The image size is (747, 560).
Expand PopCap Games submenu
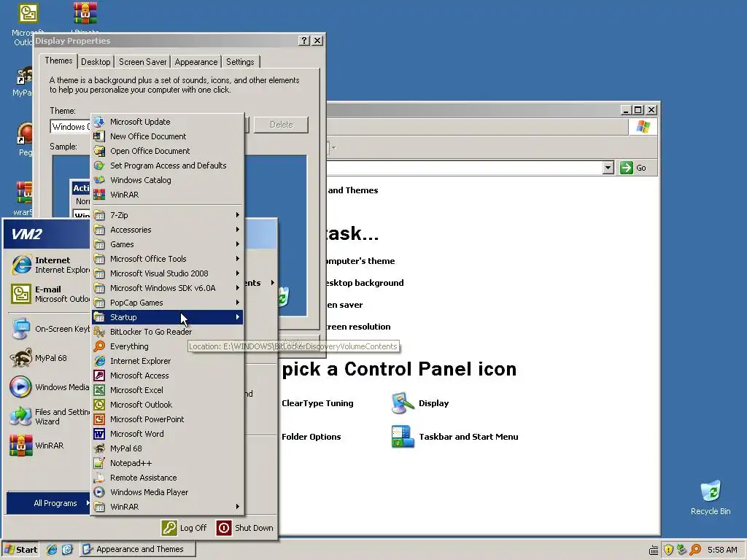(x=167, y=303)
